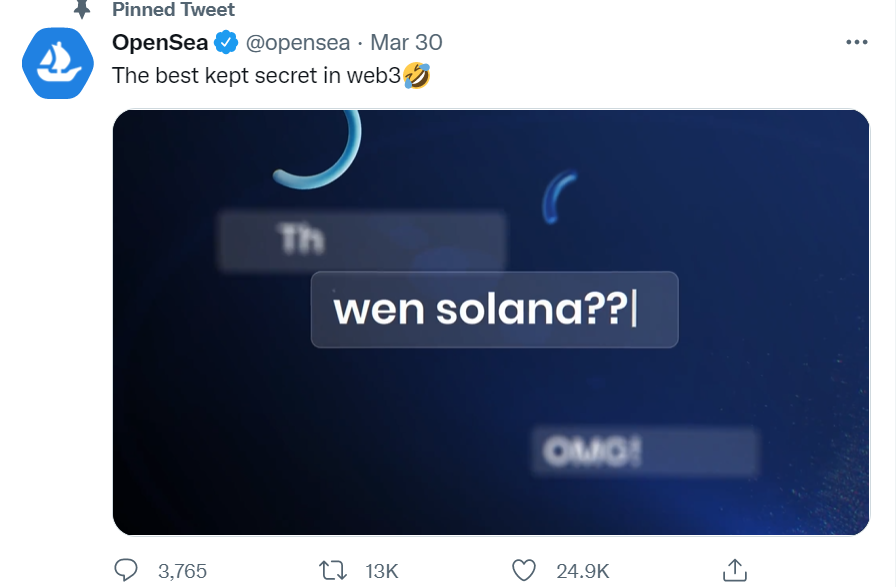Retweet using the arrows icon

332,570
